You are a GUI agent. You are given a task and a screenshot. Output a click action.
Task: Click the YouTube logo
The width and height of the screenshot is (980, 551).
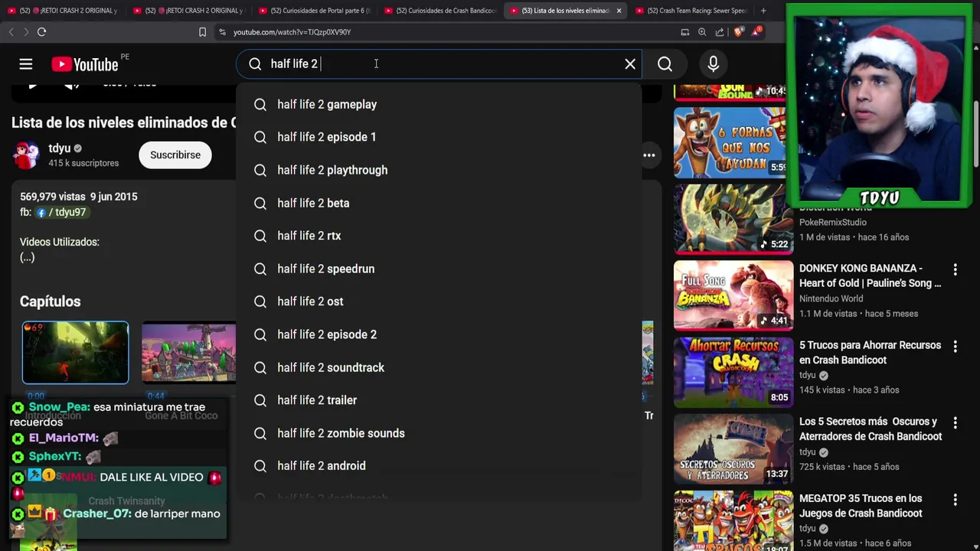point(85,64)
